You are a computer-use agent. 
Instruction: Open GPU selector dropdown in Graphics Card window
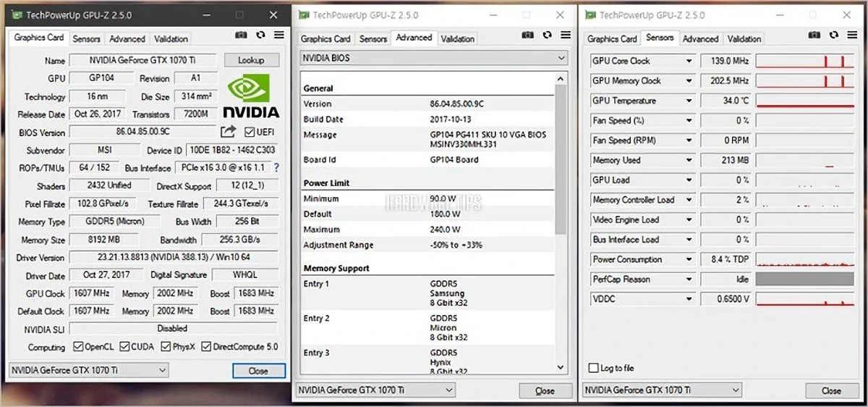point(88,370)
